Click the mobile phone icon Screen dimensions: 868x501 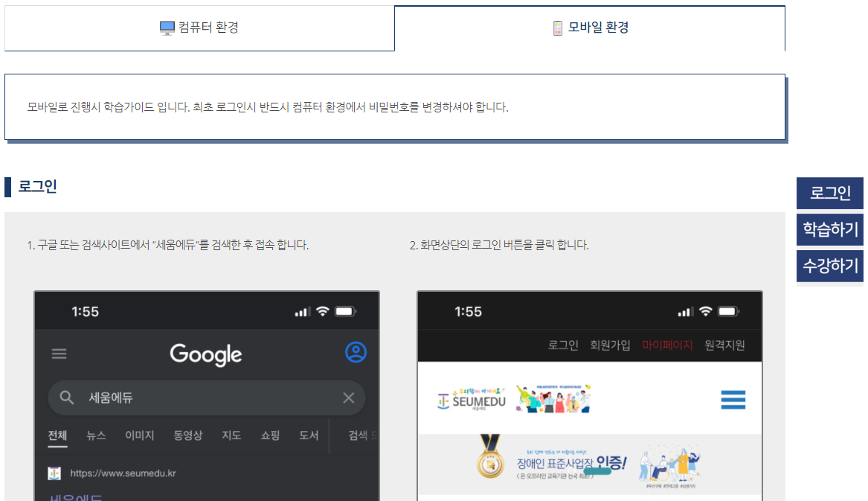point(558,28)
